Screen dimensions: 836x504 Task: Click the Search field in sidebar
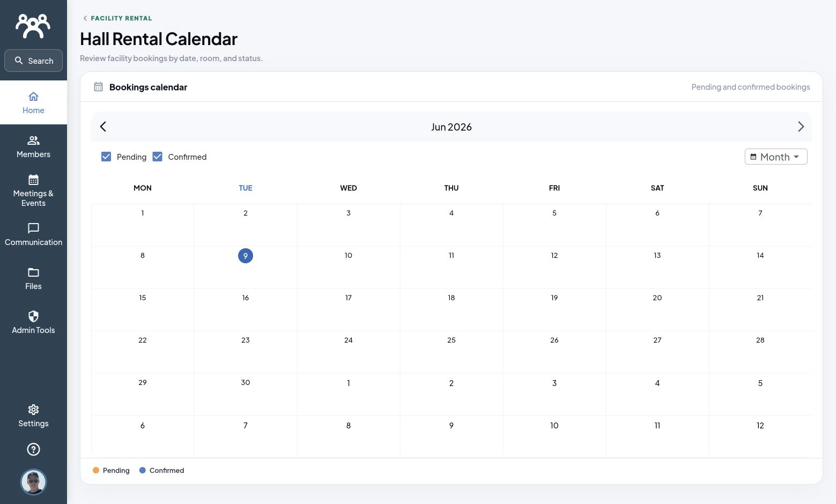pyautogui.click(x=33, y=61)
